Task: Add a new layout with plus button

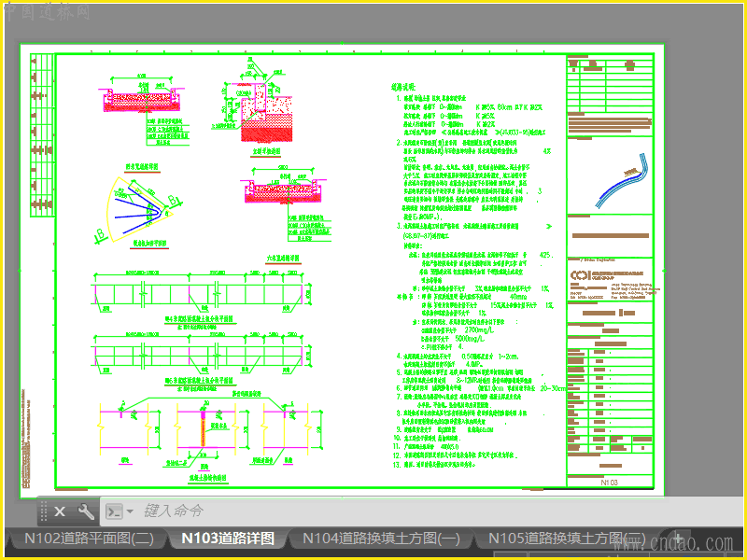Action: point(678,539)
